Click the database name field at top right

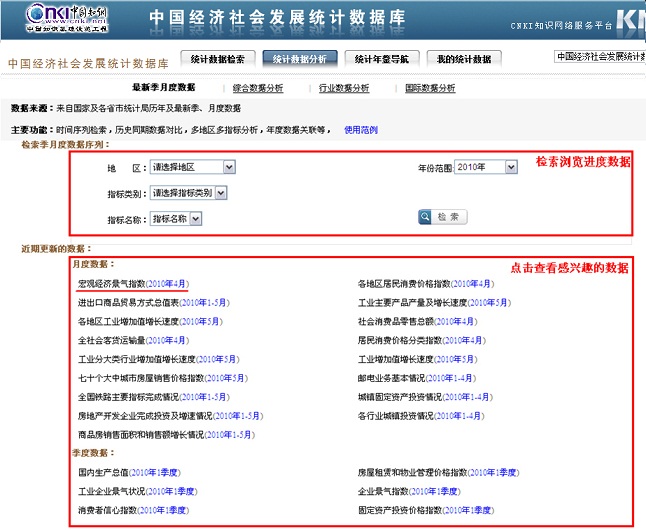[x=598, y=57]
